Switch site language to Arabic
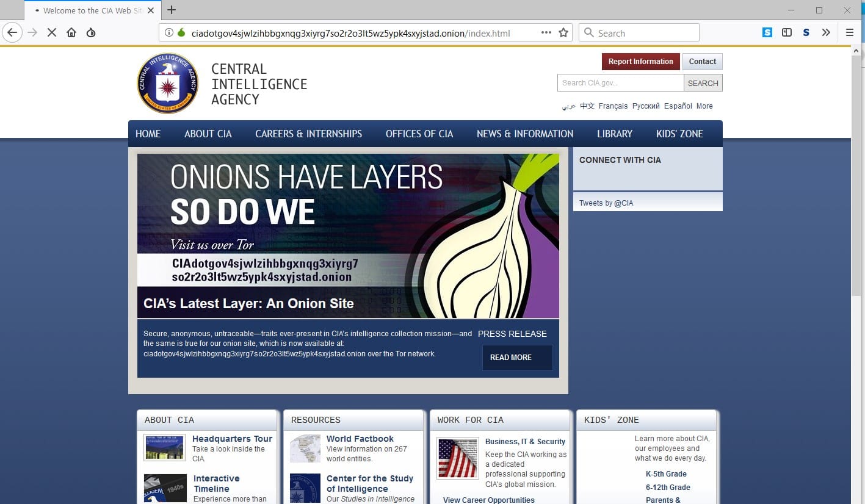 pos(569,106)
